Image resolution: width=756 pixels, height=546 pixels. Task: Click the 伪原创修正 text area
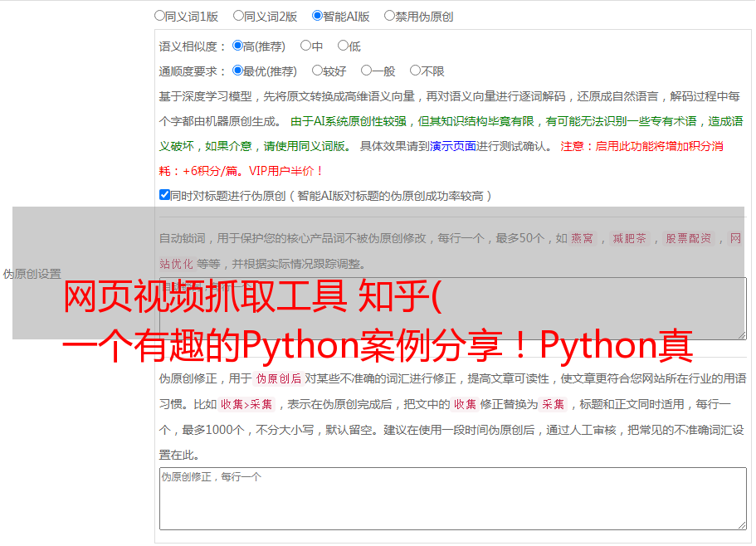(x=453, y=499)
